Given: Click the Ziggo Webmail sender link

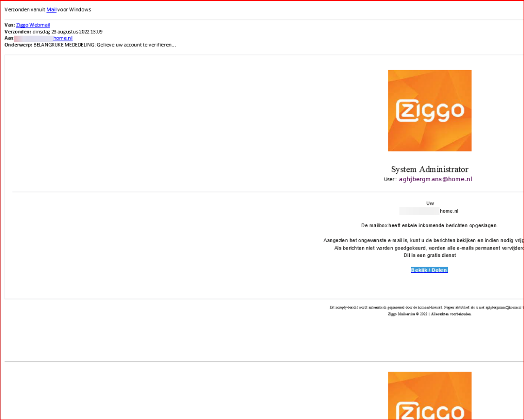Looking at the screenshot, I should pos(33,25).
